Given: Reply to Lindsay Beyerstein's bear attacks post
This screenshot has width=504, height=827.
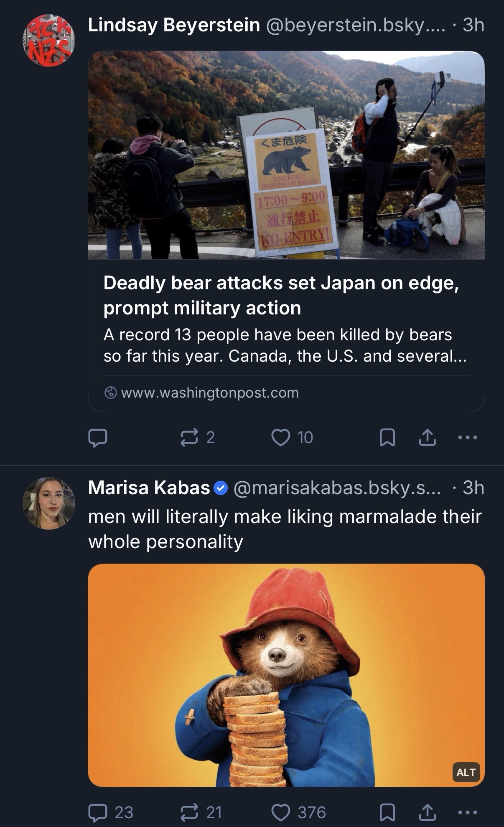Looking at the screenshot, I should click(x=98, y=438).
